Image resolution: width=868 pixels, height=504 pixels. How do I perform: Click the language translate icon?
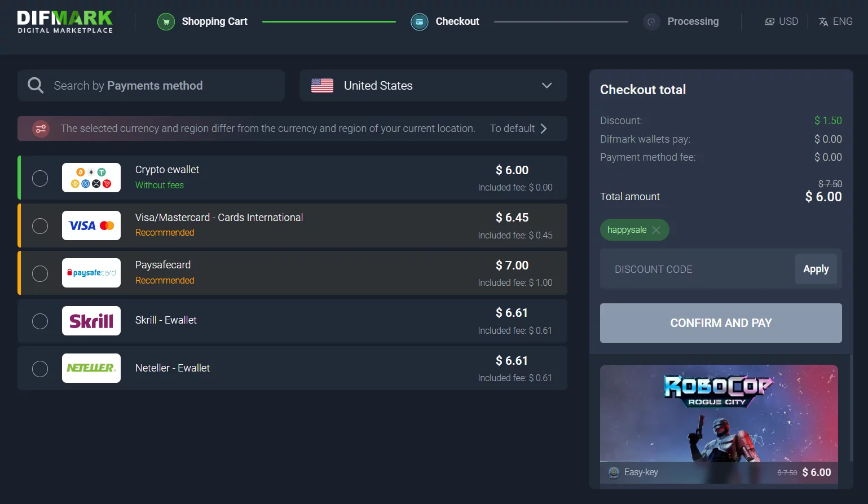tap(823, 21)
